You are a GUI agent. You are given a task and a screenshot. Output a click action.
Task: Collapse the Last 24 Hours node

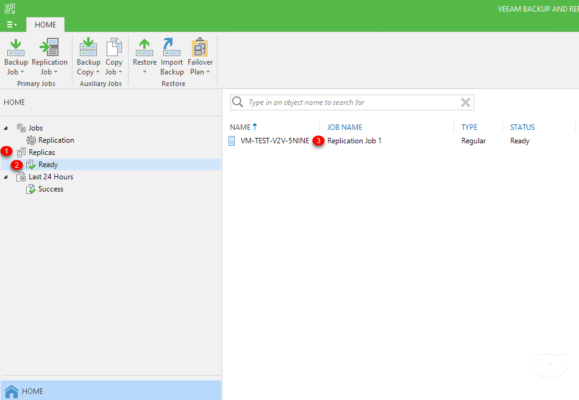point(6,177)
